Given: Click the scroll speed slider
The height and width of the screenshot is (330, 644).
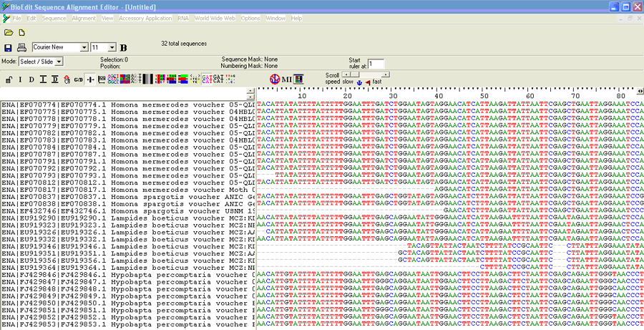Looking at the screenshot, I should coord(366,74).
